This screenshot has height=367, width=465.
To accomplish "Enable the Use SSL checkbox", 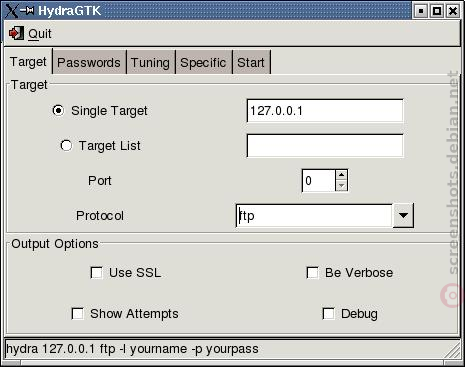I will 96,272.
